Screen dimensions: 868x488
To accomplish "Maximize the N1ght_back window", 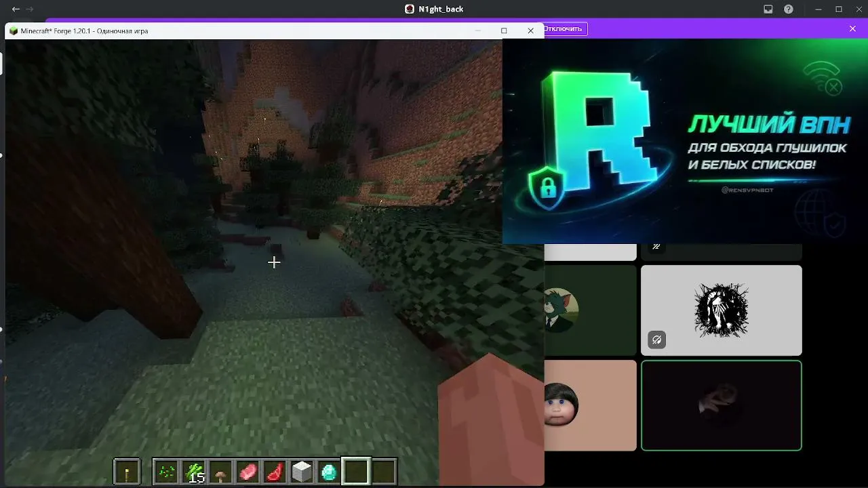I will click(838, 9).
